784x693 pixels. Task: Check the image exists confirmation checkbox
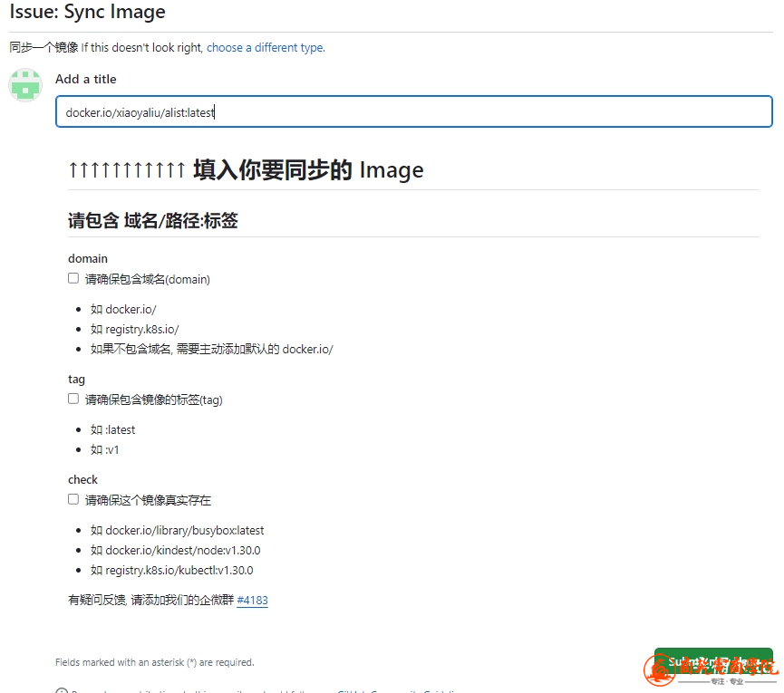[x=73, y=499]
